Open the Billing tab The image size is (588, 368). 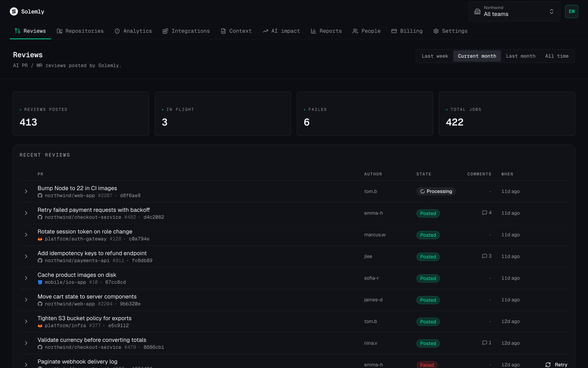tap(407, 31)
